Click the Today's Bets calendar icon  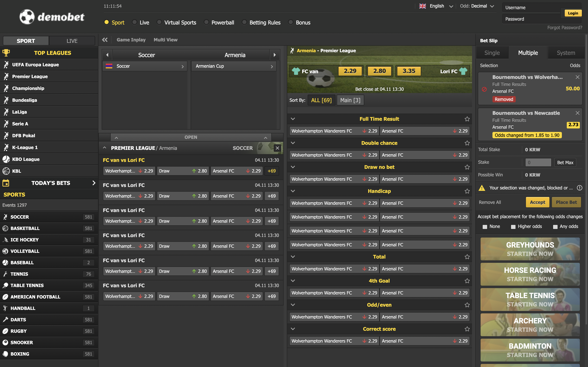pyautogui.click(x=6, y=183)
